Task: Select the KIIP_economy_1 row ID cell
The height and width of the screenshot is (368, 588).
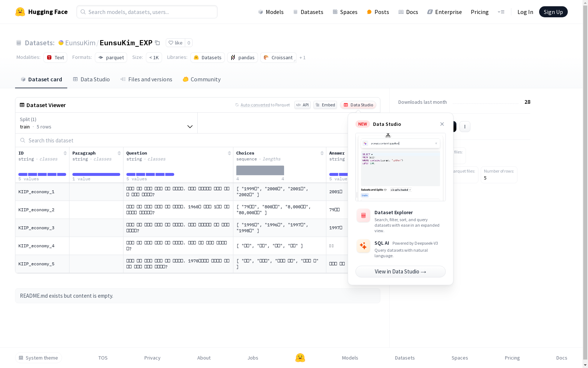Action: tap(42, 192)
